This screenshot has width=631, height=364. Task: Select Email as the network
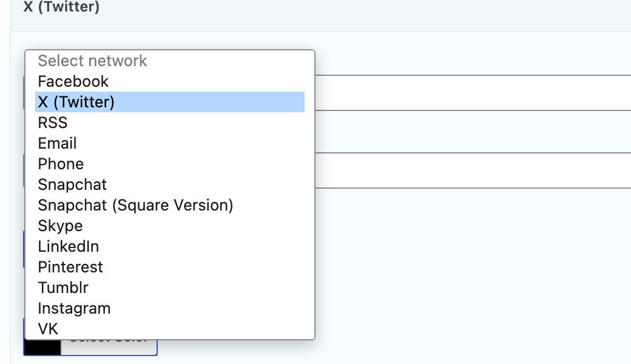(169, 143)
